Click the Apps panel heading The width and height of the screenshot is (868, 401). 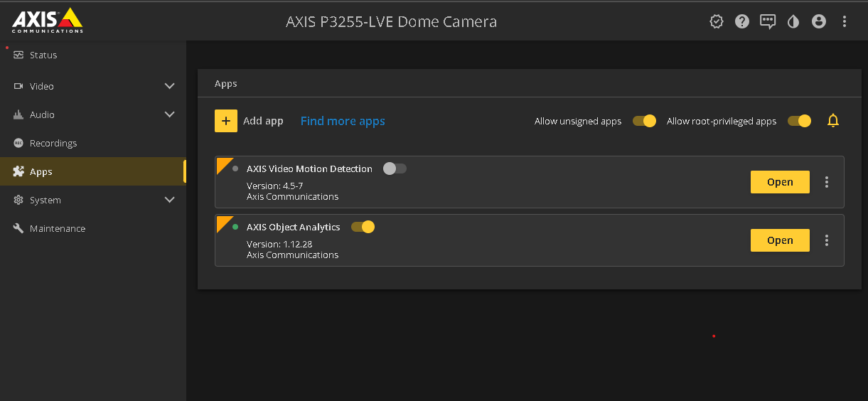[x=225, y=83]
